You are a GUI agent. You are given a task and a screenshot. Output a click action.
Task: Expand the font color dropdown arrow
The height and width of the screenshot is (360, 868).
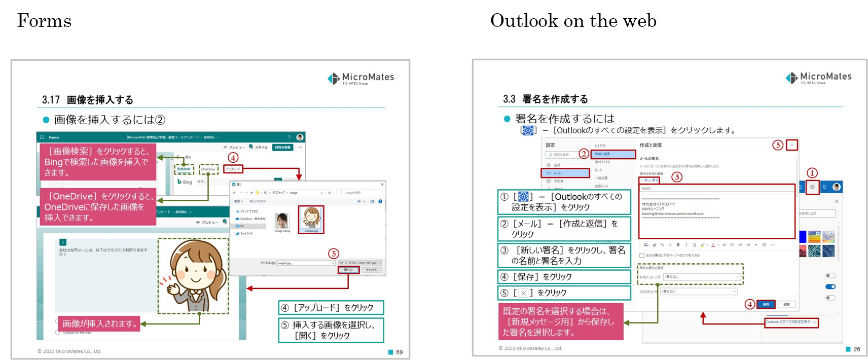pyautogui.click(x=718, y=245)
